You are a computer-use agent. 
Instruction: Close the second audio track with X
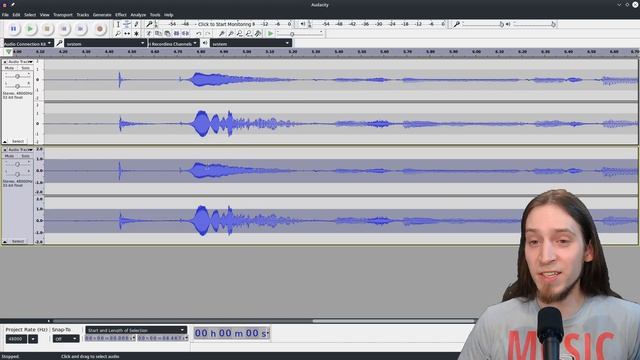tap(5, 150)
